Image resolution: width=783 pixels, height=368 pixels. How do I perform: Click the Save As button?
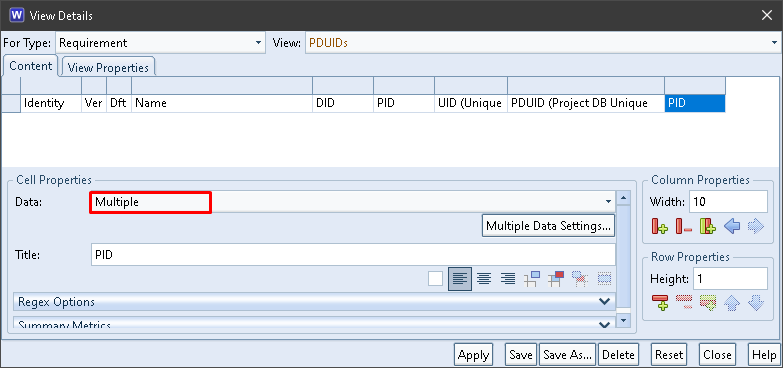coord(567,355)
